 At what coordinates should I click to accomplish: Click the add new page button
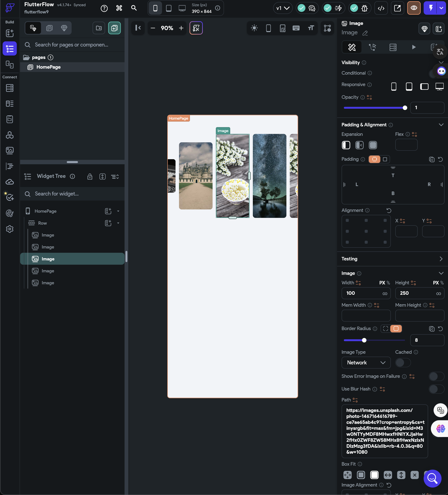pos(114,28)
